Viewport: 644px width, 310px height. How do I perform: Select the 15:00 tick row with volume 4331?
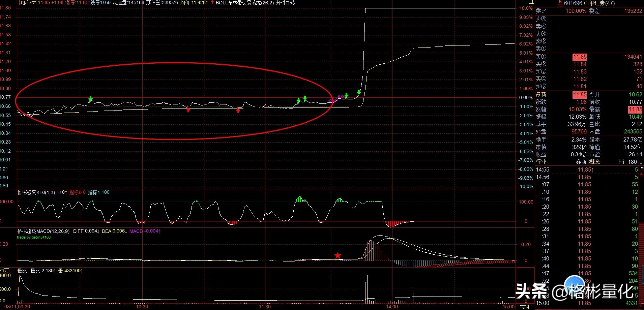pyautogui.click(x=587, y=303)
